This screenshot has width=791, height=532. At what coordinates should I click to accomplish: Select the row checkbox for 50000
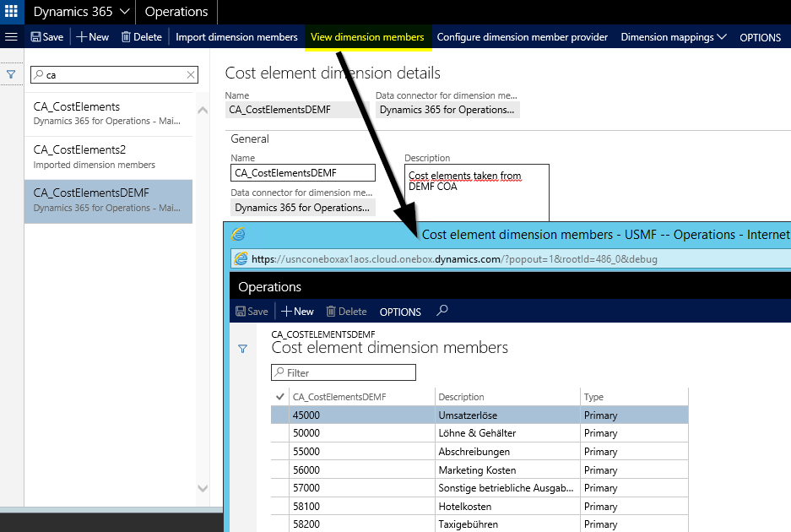(x=280, y=433)
